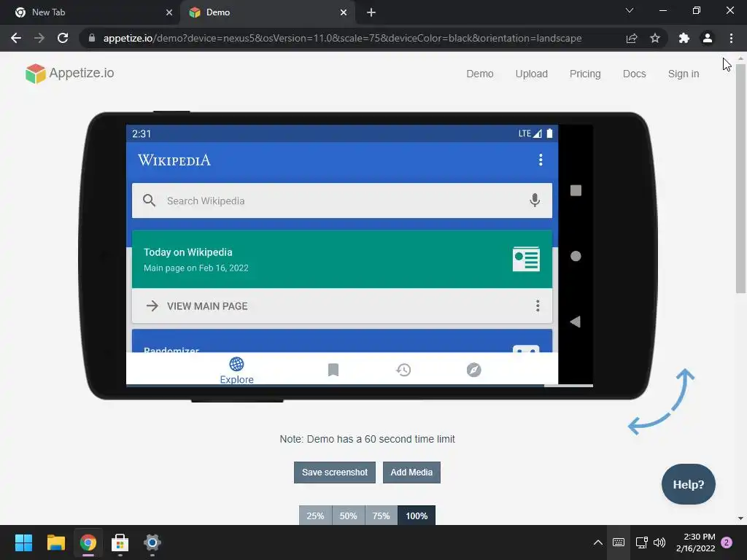Open Chrome's three-dot menu

[x=731, y=38]
